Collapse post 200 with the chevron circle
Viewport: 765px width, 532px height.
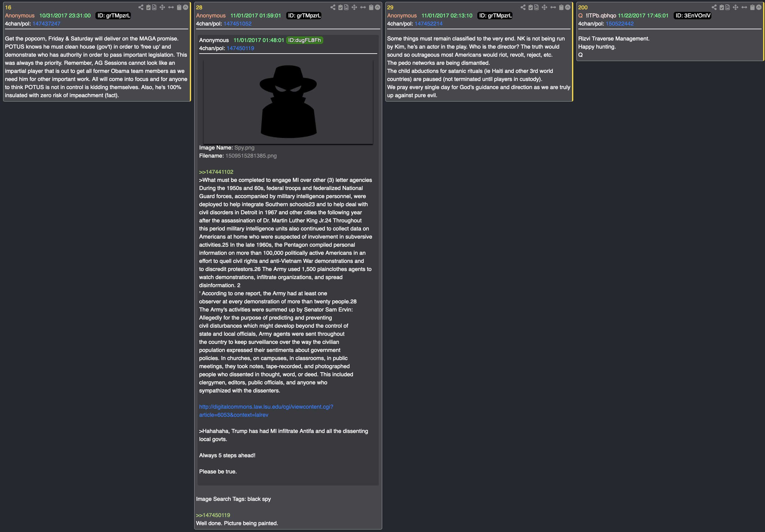coord(759,7)
